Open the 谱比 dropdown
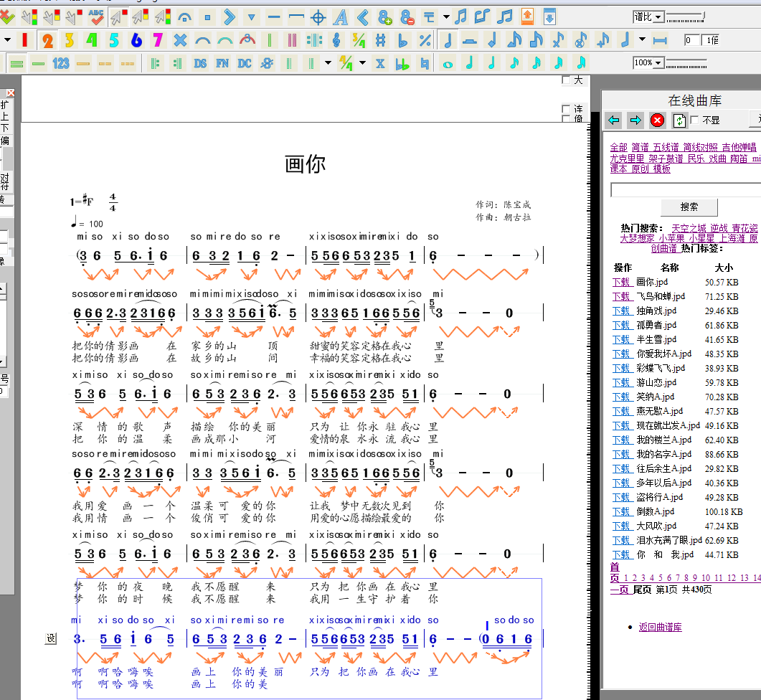This screenshot has width=761, height=700. (x=658, y=16)
